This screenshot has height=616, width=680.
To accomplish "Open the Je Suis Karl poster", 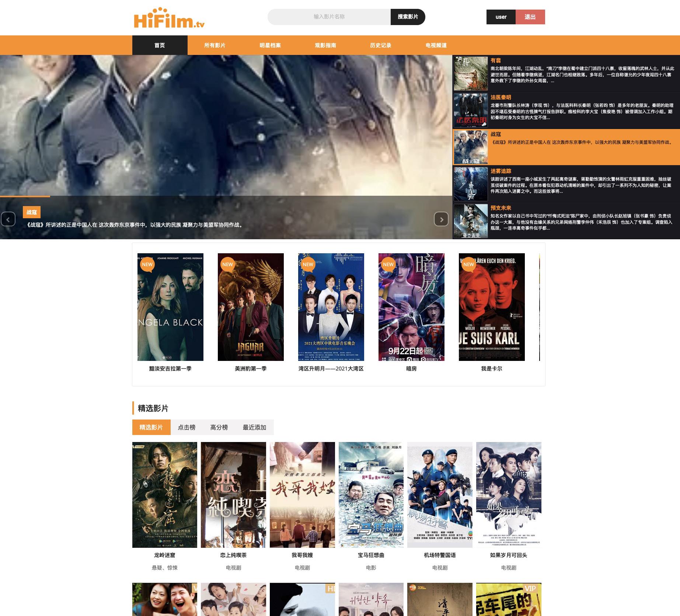I will (492, 307).
